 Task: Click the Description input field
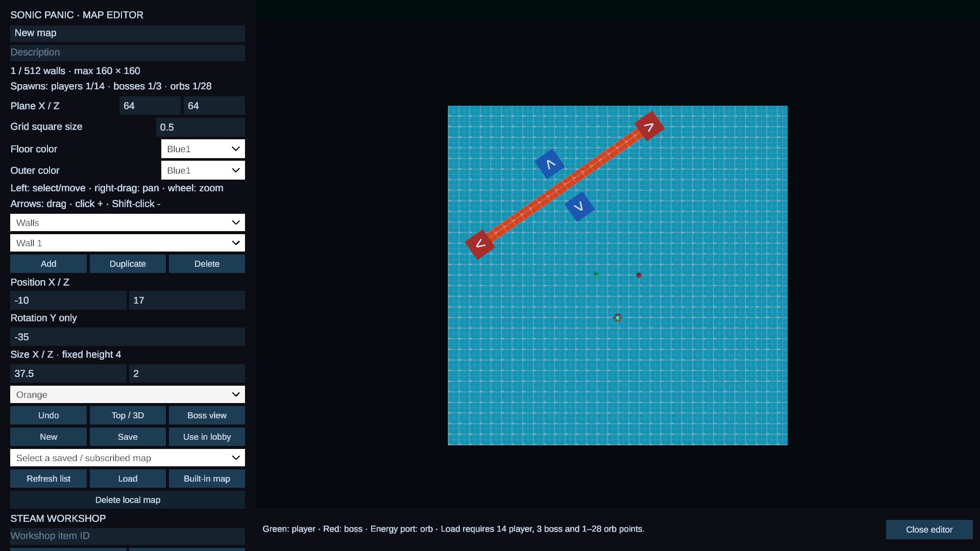pos(128,53)
